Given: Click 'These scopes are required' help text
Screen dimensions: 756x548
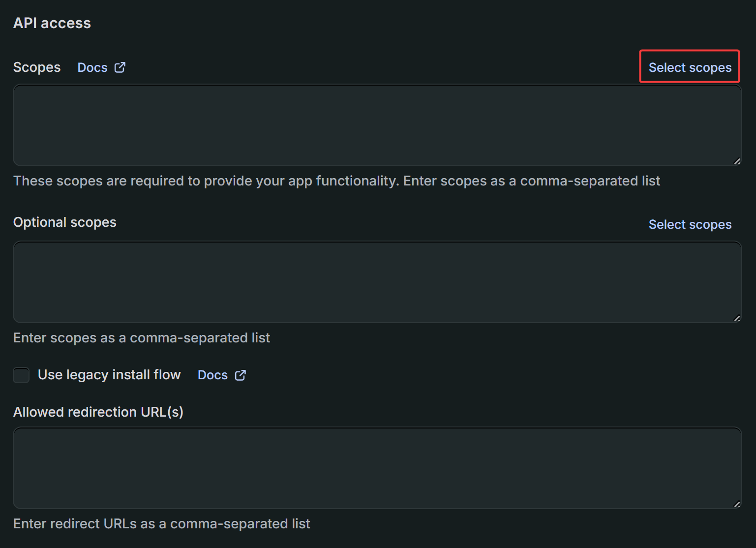Looking at the screenshot, I should pyautogui.click(x=336, y=181).
